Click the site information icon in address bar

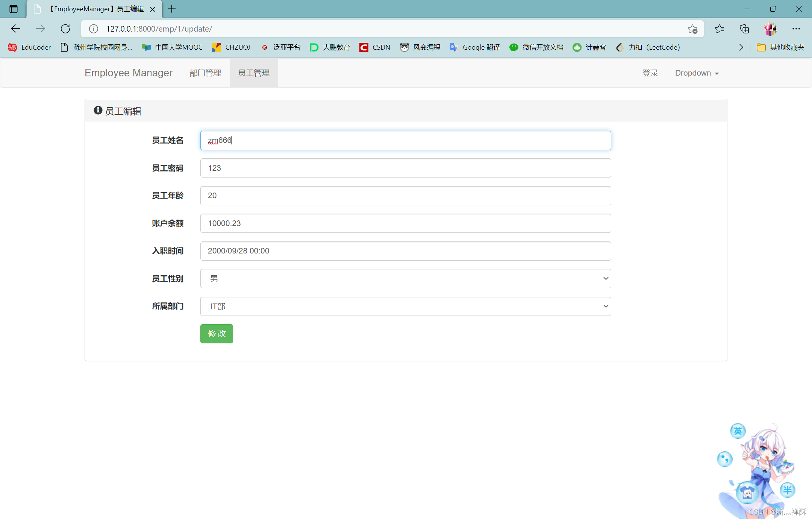(x=94, y=29)
